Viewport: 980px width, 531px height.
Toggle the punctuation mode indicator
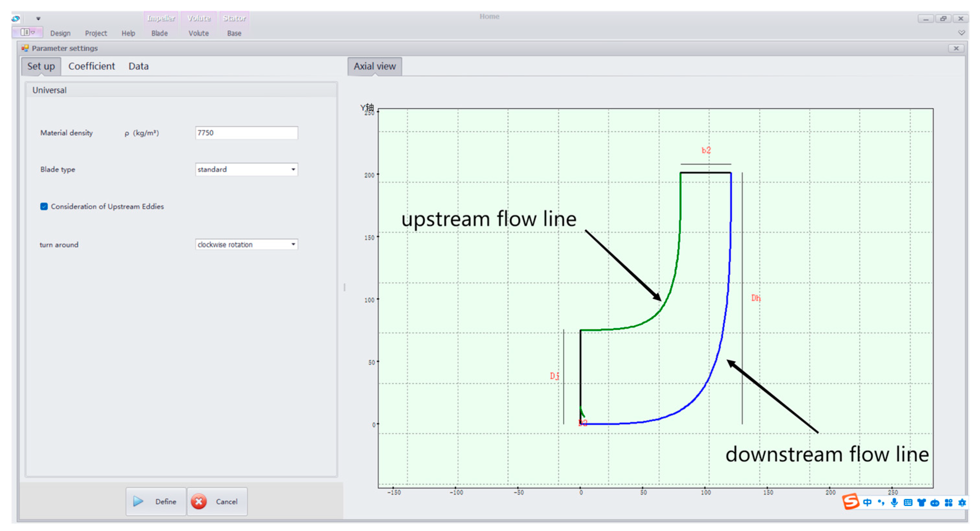tap(881, 502)
